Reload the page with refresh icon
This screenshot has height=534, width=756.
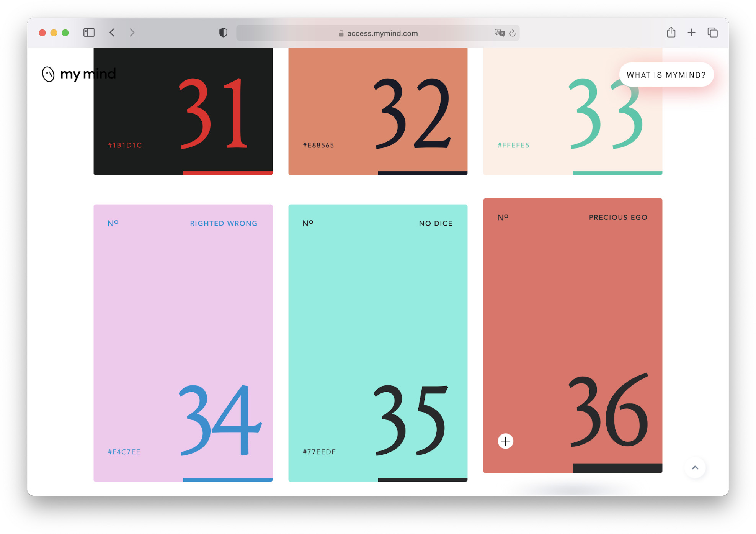point(513,33)
